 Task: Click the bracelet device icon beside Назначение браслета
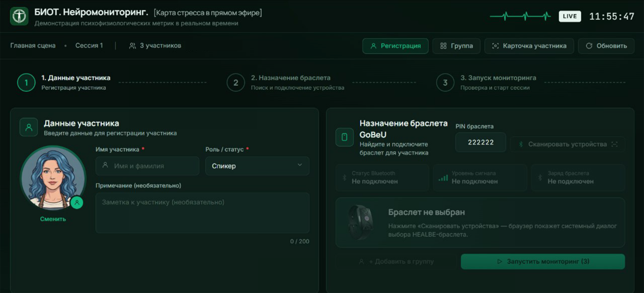point(344,137)
